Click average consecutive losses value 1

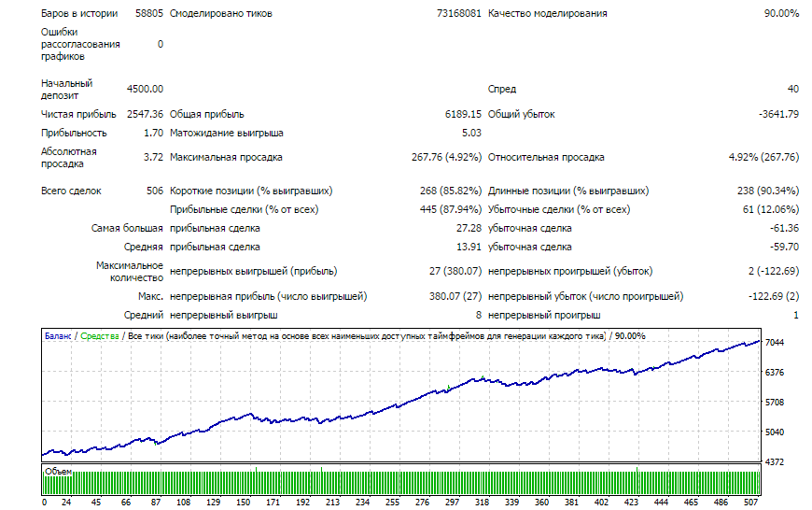796,315
